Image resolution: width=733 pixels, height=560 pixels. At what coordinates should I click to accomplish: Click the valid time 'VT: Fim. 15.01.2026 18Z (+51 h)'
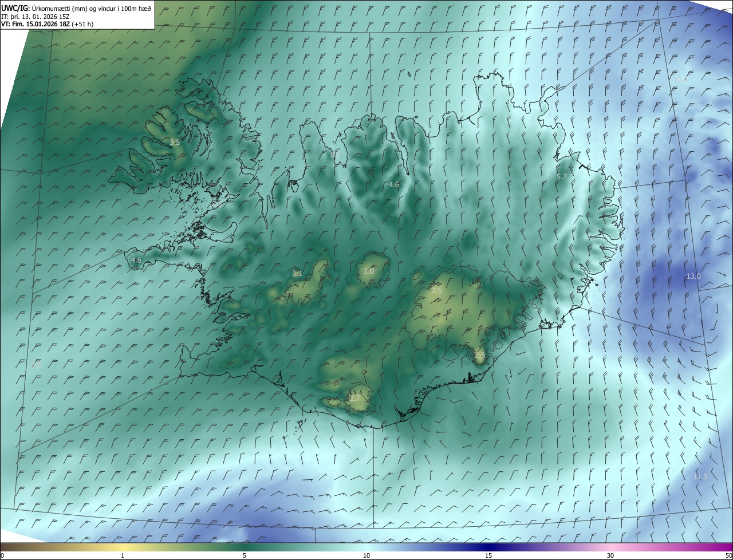coord(48,24)
